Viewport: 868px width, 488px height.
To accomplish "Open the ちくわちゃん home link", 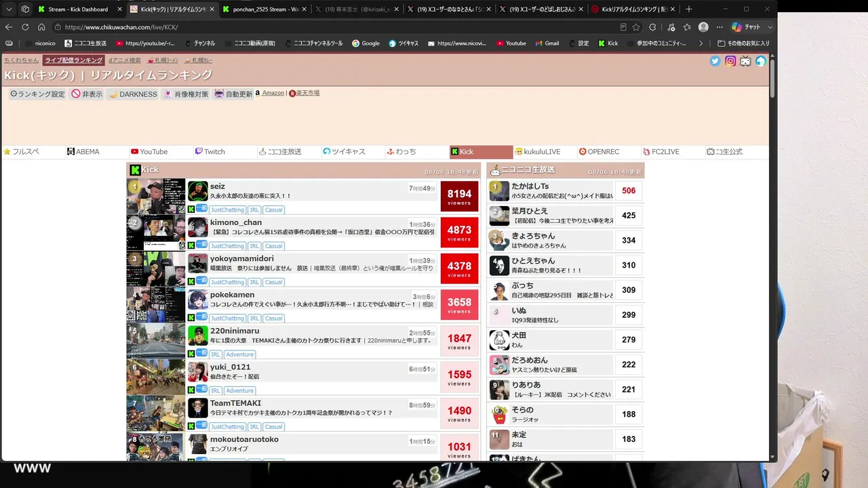I will (22, 60).
